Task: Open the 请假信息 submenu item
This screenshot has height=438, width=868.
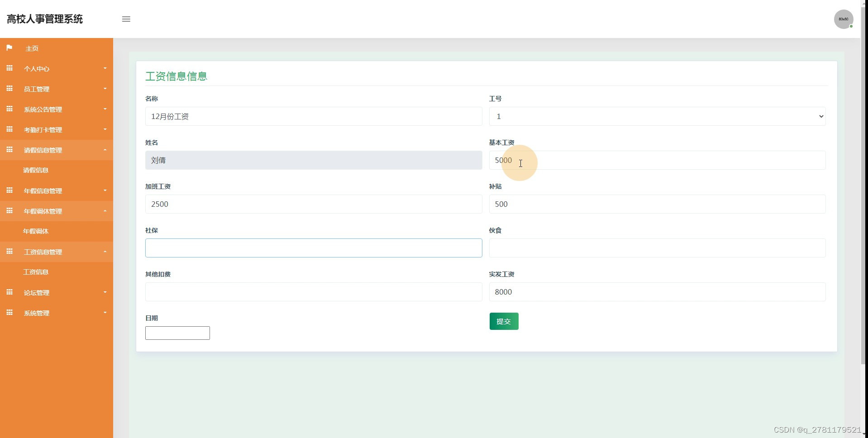Action: pos(36,170)
